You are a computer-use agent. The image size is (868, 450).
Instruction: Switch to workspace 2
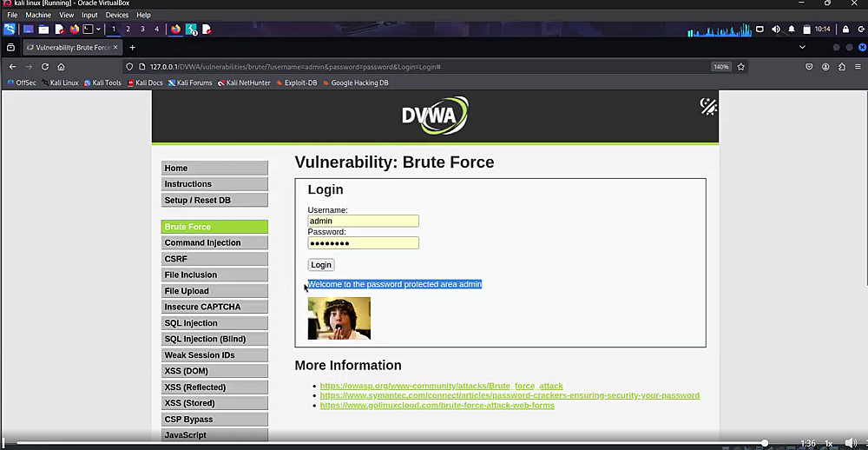128,30
